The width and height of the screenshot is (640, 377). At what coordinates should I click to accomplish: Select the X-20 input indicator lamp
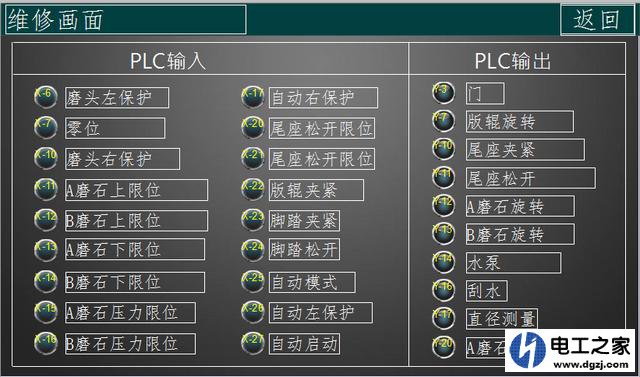point(253,127)
